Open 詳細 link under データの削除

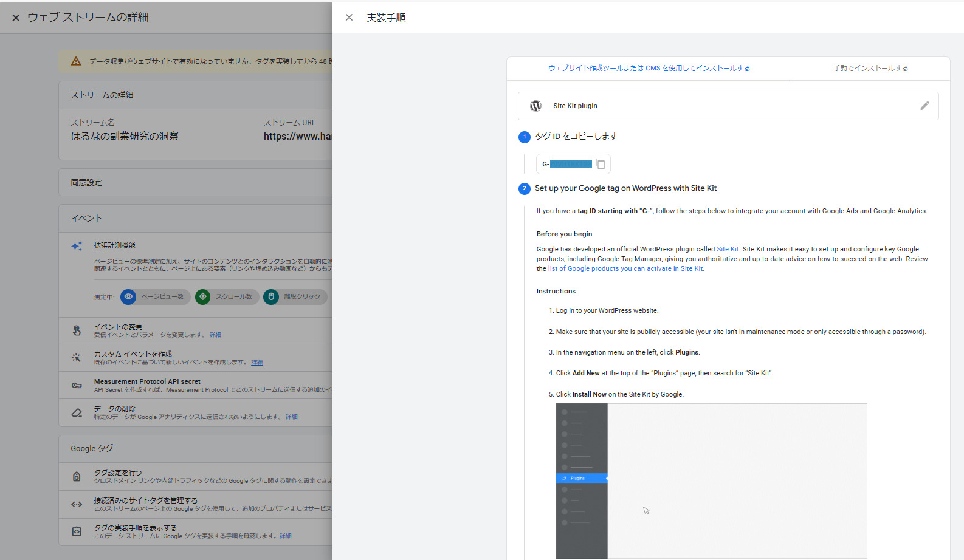click(x=292, y=417)
